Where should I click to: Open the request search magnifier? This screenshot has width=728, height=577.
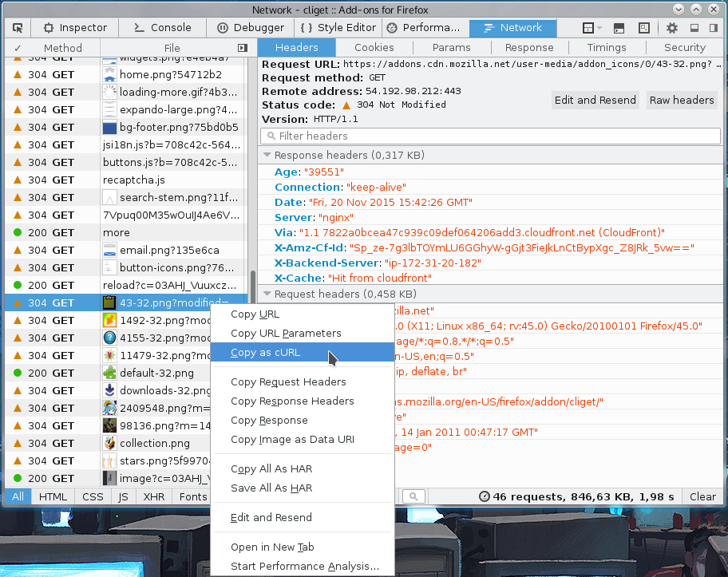[x=413, y=496]
